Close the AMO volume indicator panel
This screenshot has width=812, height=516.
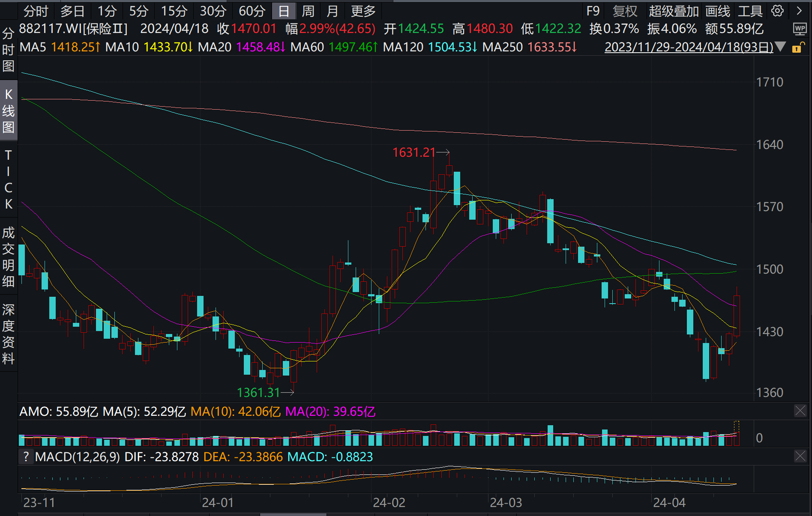(800, 411)
